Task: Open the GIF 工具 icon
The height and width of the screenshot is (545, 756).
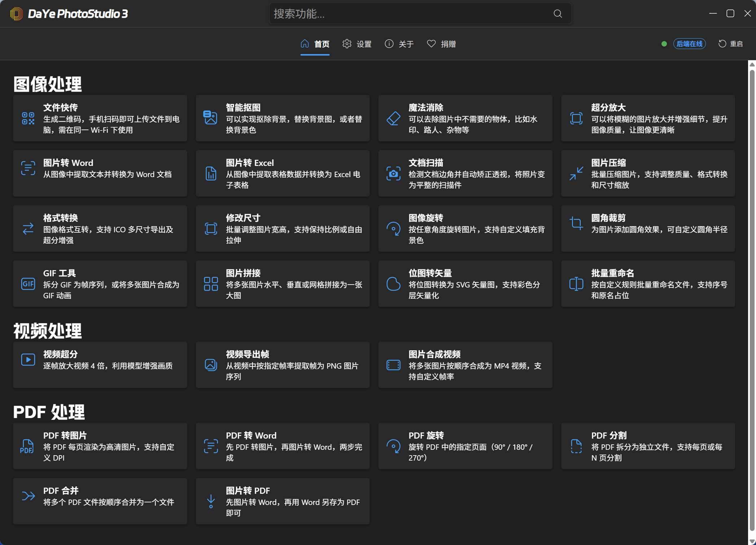Action: point(28,284)
